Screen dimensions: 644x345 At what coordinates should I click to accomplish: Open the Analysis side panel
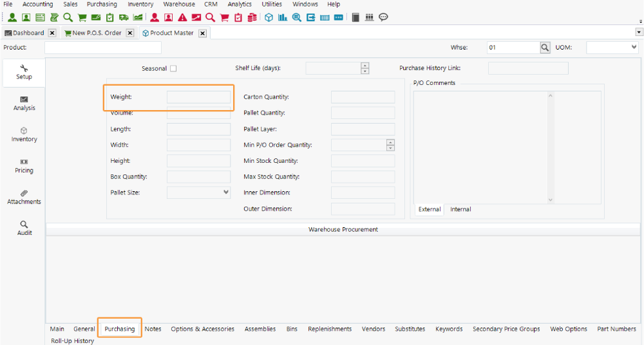coord(24,104)
